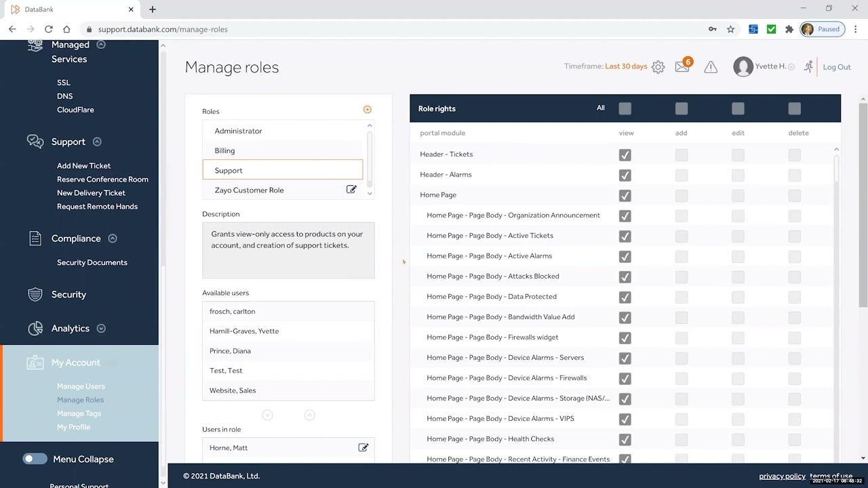Click the edit icon beside Horne, Matt
This screenshot has width=868, height=488.
point(363,447)
